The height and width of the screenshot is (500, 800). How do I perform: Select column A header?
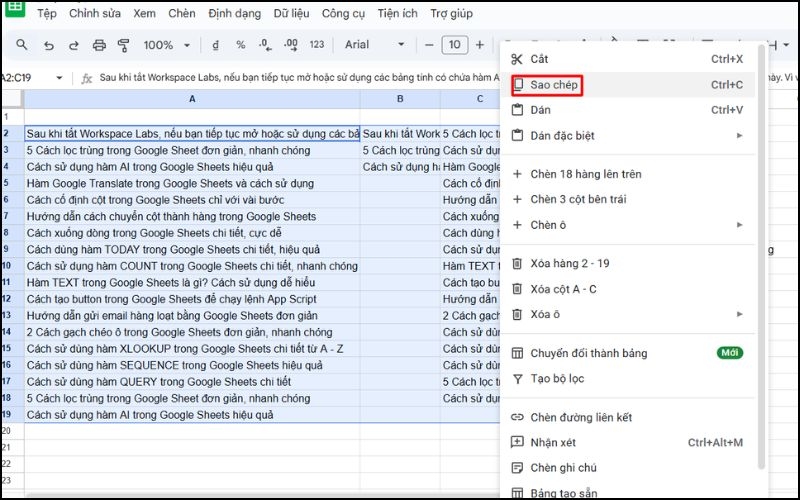(x=192, y=99)
